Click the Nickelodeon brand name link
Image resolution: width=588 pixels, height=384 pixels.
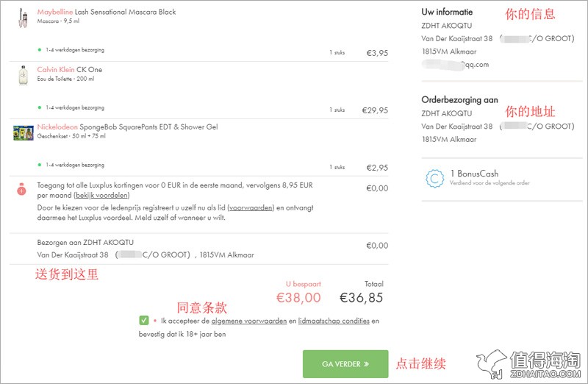[57, 127]
